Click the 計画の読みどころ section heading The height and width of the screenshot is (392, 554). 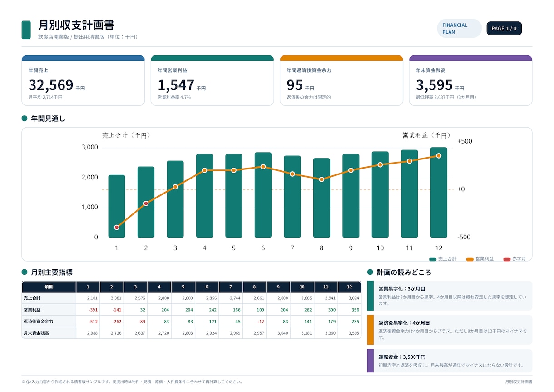click(x=404, y=273)
